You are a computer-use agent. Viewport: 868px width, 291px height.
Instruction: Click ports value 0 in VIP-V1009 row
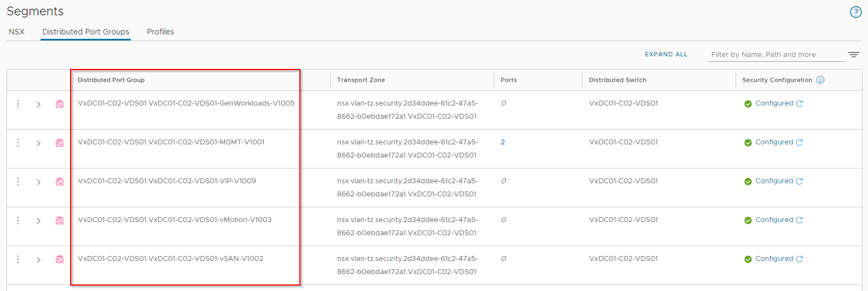tap(504, 181)
